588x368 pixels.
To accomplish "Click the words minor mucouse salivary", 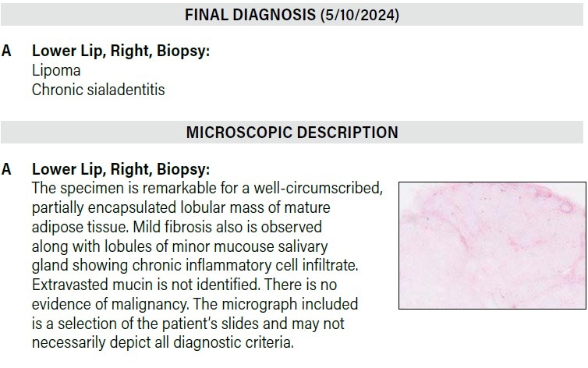I will [x=274, y=246].
